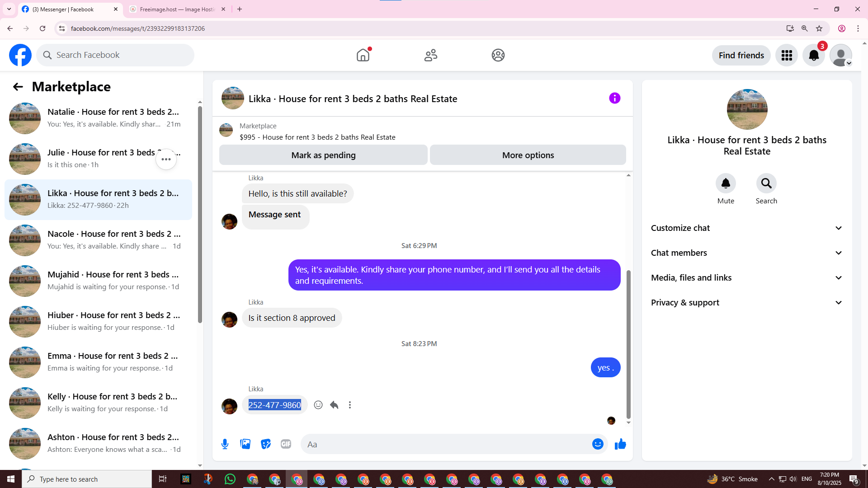Expand Media, files and links section

coord(747,278)
